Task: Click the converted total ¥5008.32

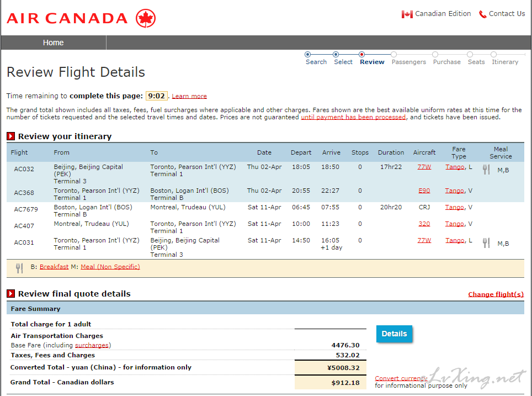Action: pyautogui.click(x=343, y=368)
